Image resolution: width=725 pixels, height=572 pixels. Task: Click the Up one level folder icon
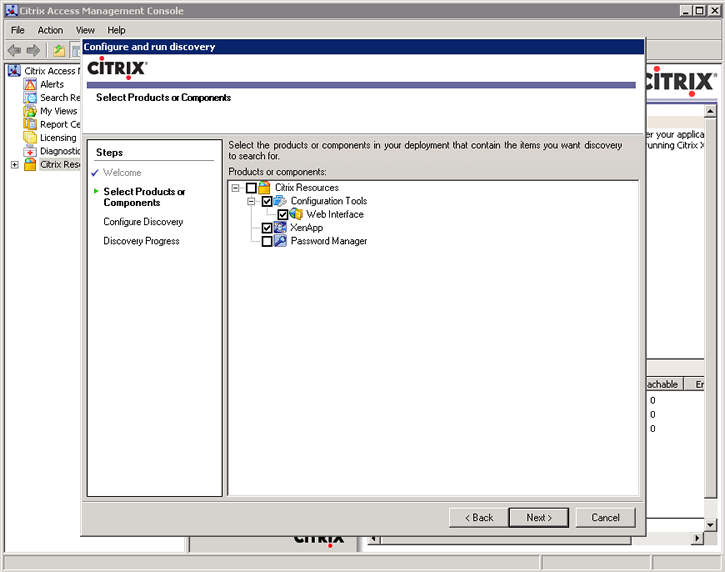tap(59, 50)
